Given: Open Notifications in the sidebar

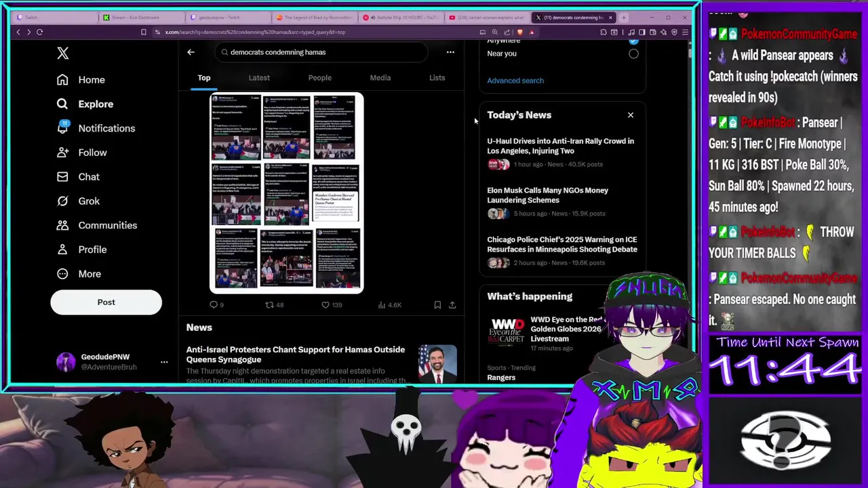Looking at the screenshot, I should (96, 128).
